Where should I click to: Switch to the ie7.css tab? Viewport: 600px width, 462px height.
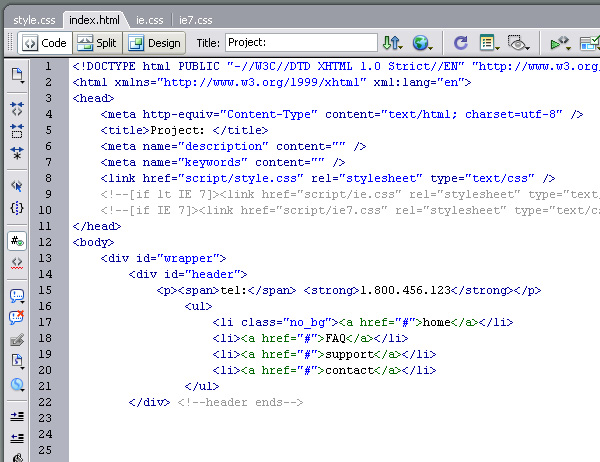(196, 20)
